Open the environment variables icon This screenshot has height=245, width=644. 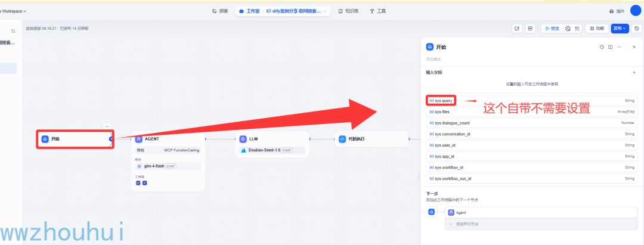pyautogui.click(x=530, y=29)
